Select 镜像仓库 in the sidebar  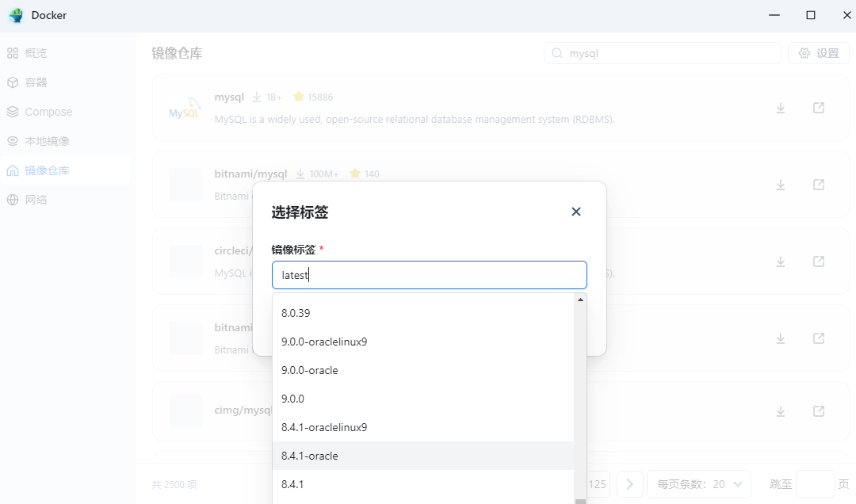pyautogui.click(x=64, y=170)
